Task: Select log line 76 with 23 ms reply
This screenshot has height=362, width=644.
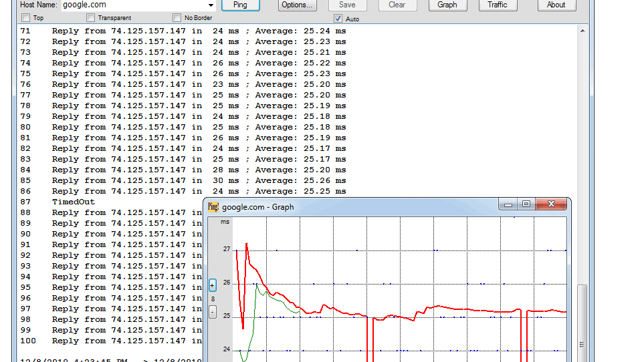Action: (x=183, y=84)
